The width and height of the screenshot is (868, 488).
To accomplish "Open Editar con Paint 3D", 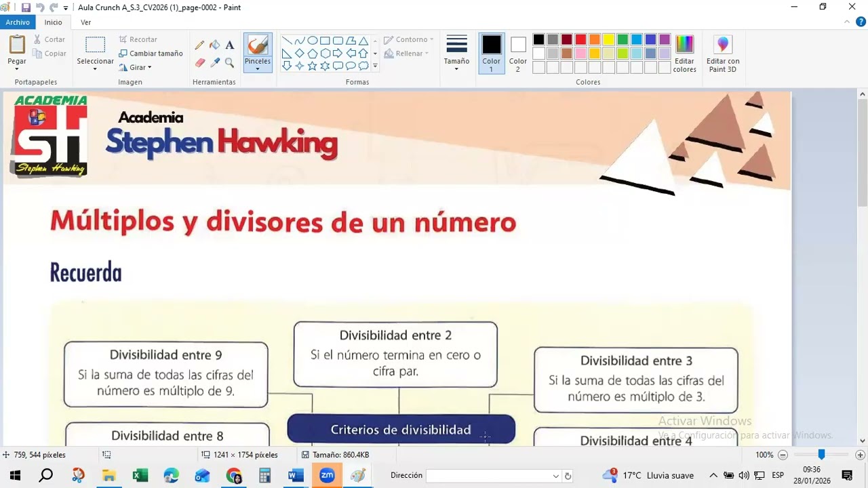I will 723,54.
